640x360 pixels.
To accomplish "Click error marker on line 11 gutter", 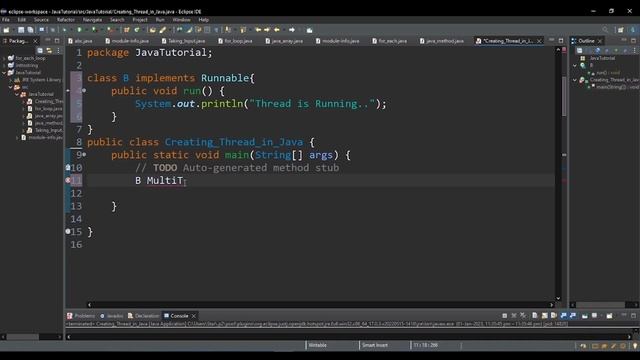I will pyautogui.click(x=68, y=180).
